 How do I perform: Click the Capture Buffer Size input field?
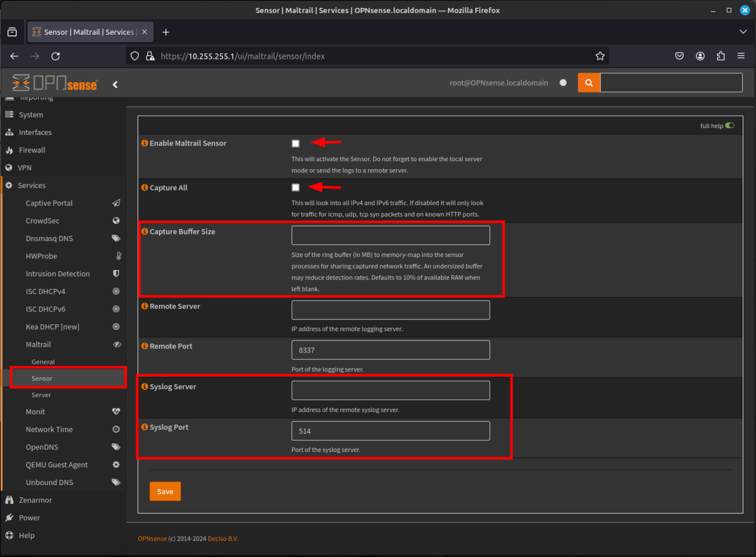[391, 235]
